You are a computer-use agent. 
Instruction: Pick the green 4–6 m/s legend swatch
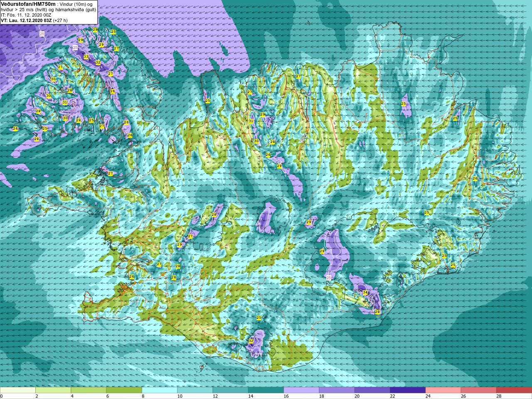[89, 390]
